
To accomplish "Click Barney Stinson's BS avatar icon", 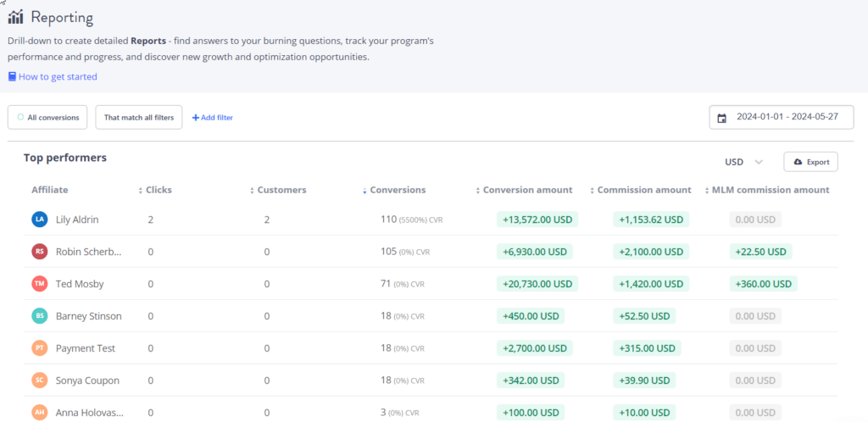I will tap(39, 316).
